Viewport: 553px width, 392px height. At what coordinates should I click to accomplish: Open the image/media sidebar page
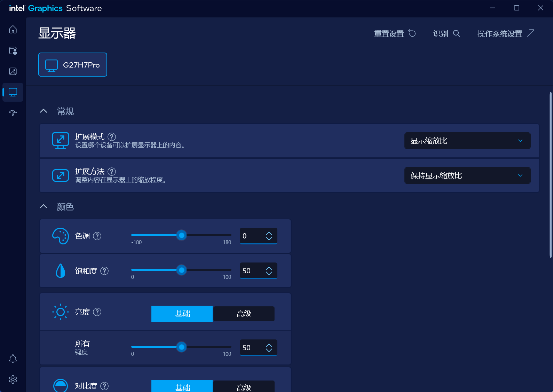coord(13,71)
